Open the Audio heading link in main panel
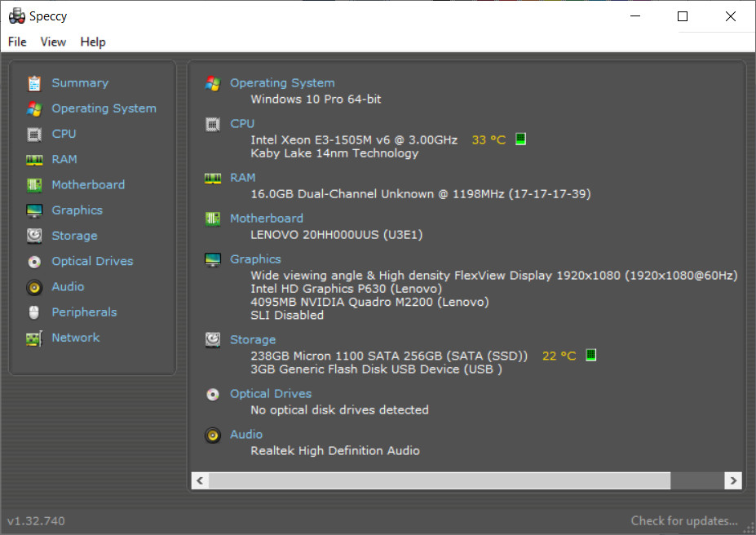 coord(246,434)
